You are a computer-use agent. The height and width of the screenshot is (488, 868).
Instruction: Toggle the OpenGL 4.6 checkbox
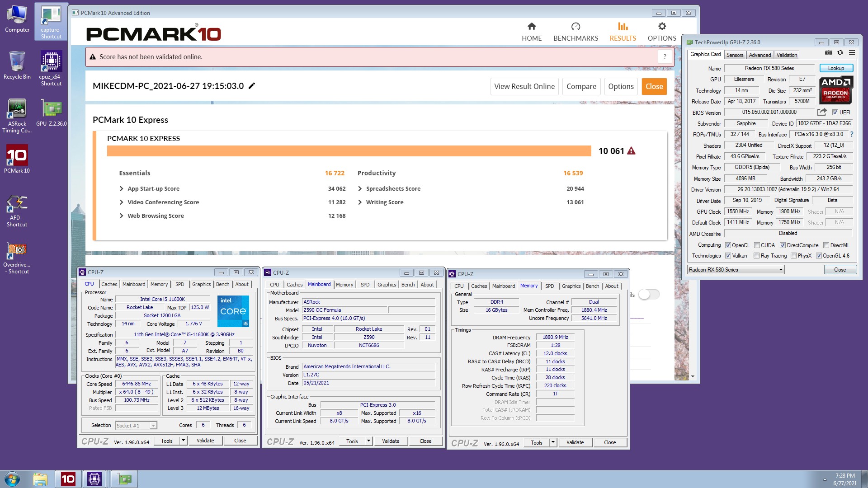tap(819, 256)
